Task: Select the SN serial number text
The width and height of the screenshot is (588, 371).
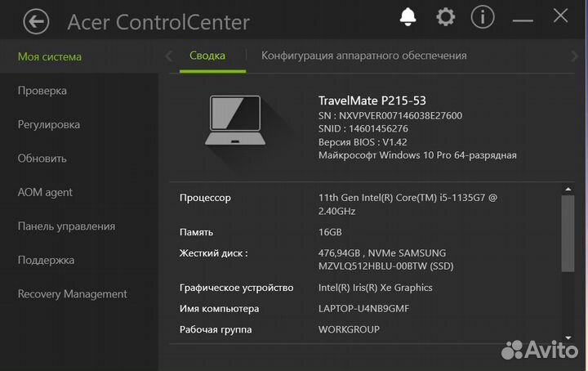Action: [390, 115]
